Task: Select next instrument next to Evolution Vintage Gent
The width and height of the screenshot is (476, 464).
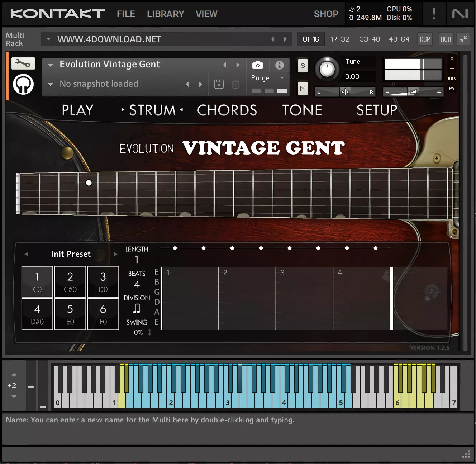Action: pos(238,65)
